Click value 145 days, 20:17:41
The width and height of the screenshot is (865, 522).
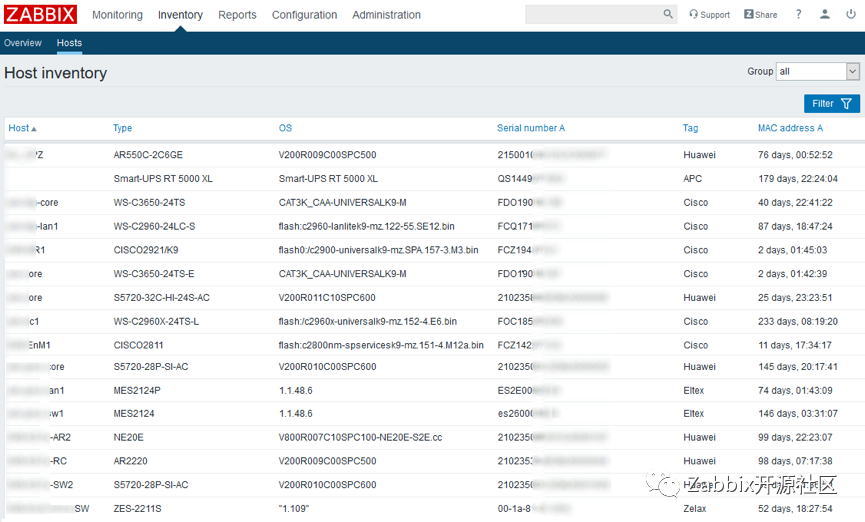798,366
